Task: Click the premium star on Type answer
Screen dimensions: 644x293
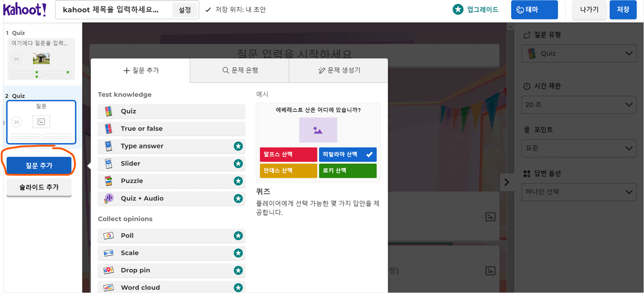Action: coord(238,146)
